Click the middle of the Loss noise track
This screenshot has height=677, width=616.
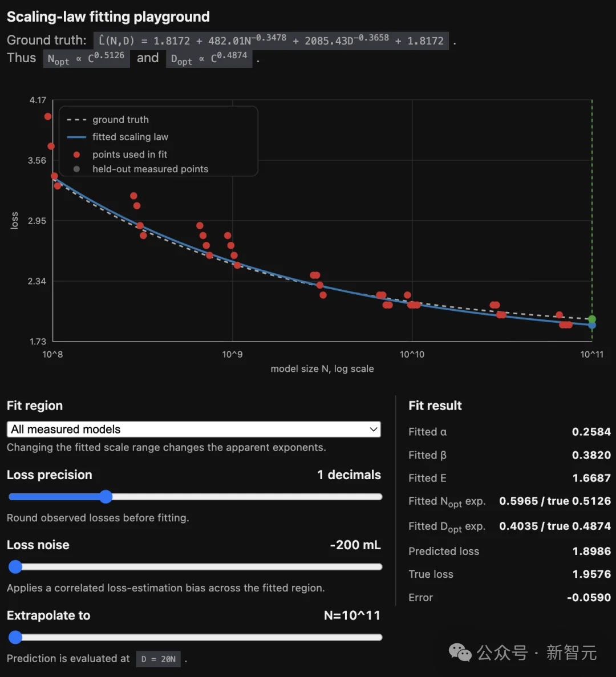pyautogui.click(x=195, y=566)
